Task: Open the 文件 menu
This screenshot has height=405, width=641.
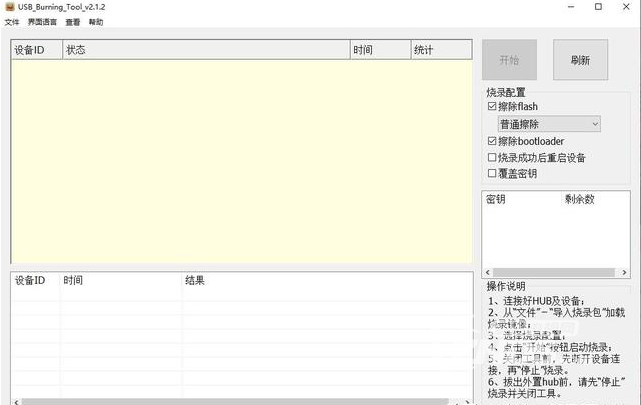Action: point(12,22)
